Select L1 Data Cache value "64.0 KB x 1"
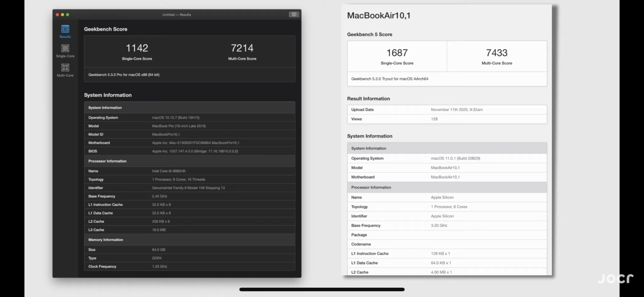 (441, 263)
